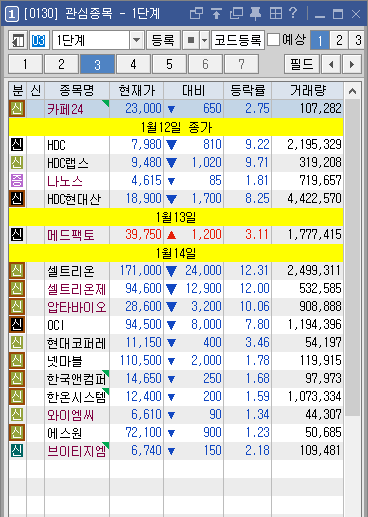Click the 현재가 column header

[x=137, y=90]
